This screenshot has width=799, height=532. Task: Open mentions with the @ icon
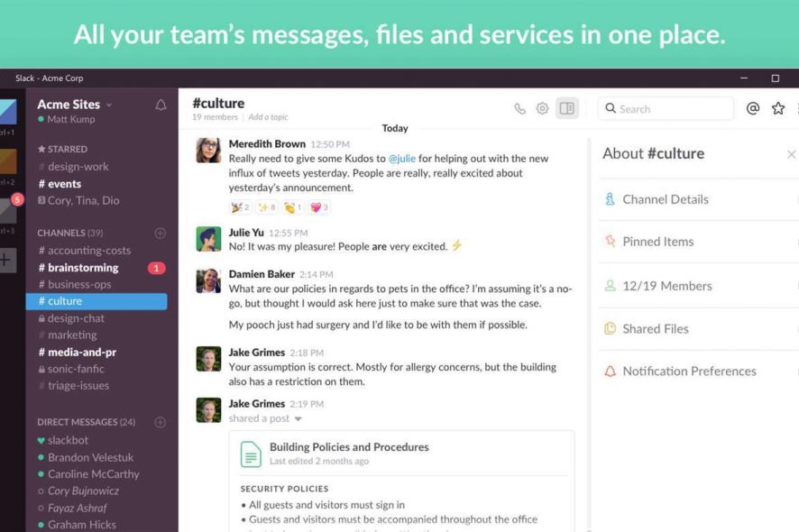click(753, 108)
